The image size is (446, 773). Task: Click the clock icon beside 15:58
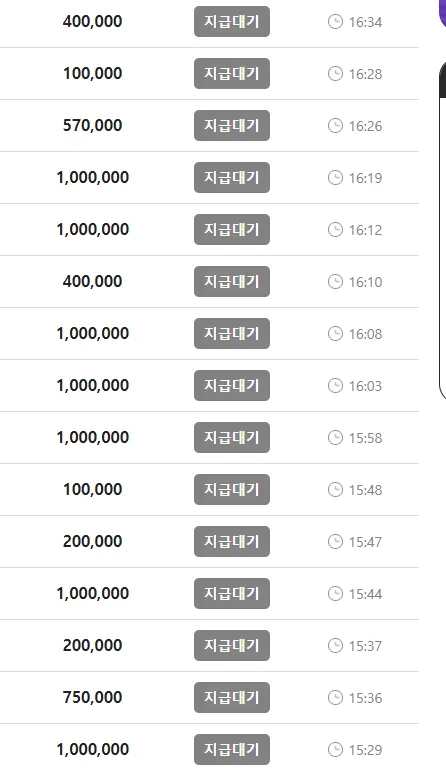coord(335,438)
